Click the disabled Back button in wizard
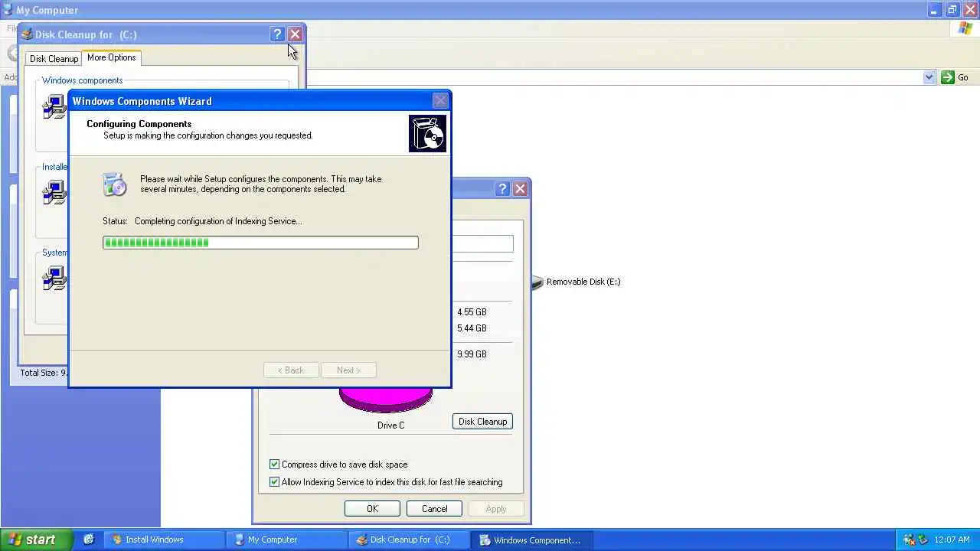Viewport: 980px width, 551px height. point(291,370)
